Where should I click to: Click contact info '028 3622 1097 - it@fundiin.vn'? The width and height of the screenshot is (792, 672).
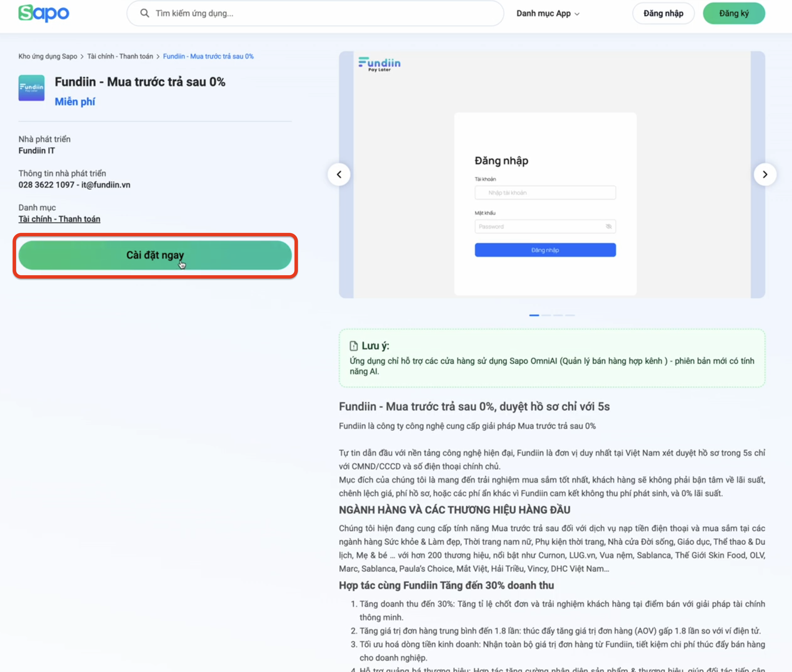tap(74, 185)
